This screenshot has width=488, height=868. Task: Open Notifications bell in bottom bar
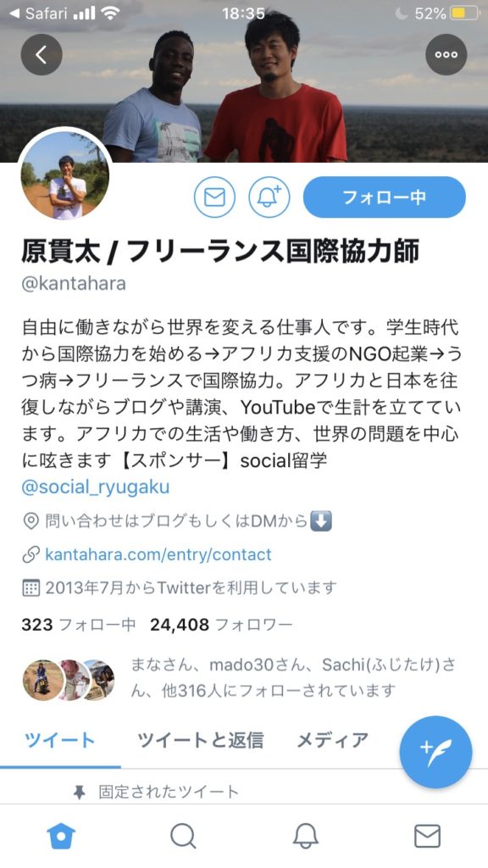pyautogui.click(x=305, y=836)
